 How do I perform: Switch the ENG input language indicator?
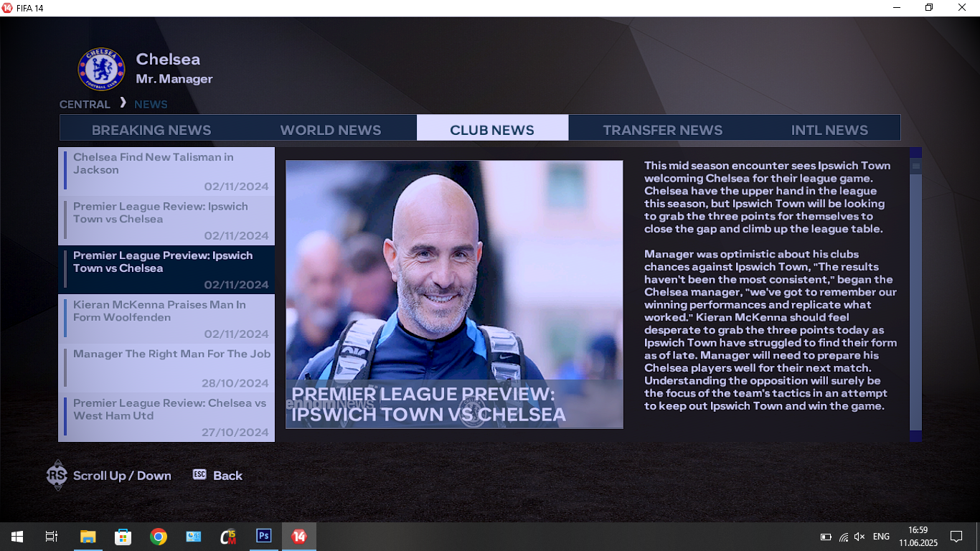click(881, 537)
